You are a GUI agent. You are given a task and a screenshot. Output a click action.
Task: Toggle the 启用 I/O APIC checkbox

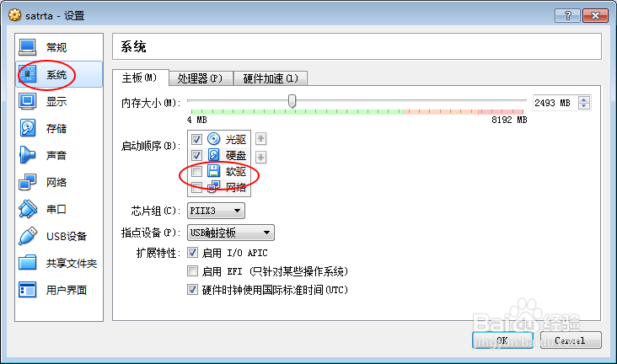coord(192,252)
